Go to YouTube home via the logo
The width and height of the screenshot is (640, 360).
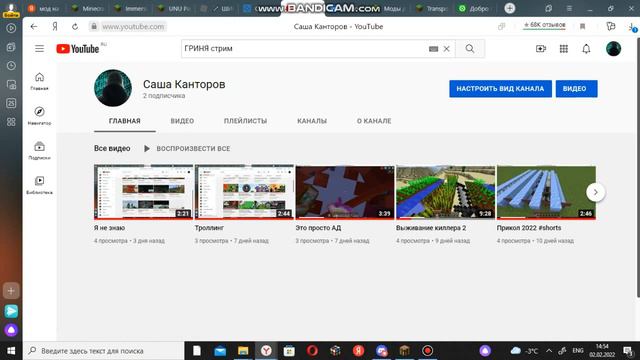click(x=78, y=49)
